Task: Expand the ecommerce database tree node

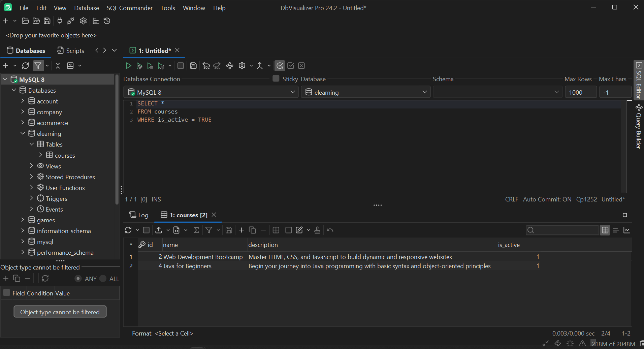Action: click(x=23, y=123)
